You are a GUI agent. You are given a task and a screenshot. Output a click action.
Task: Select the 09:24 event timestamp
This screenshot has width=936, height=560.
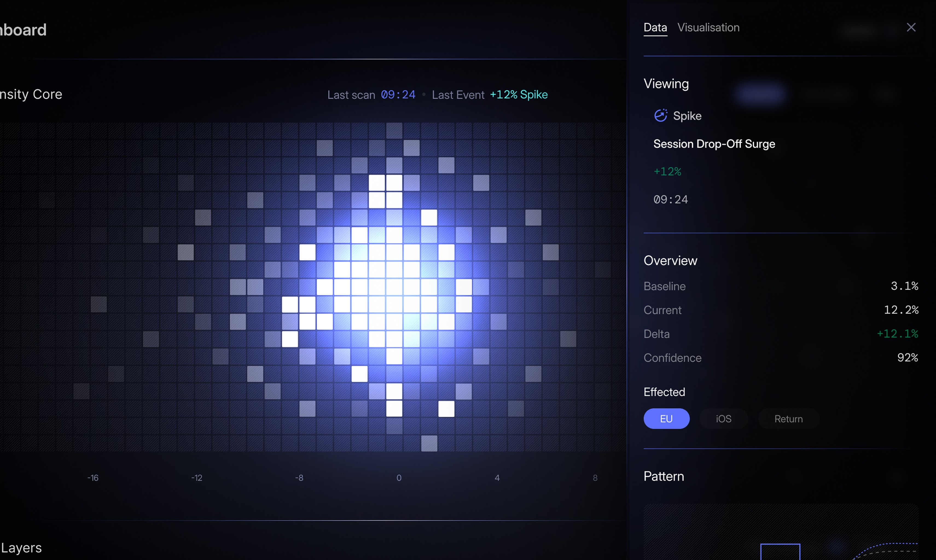(x=670, y=199)
